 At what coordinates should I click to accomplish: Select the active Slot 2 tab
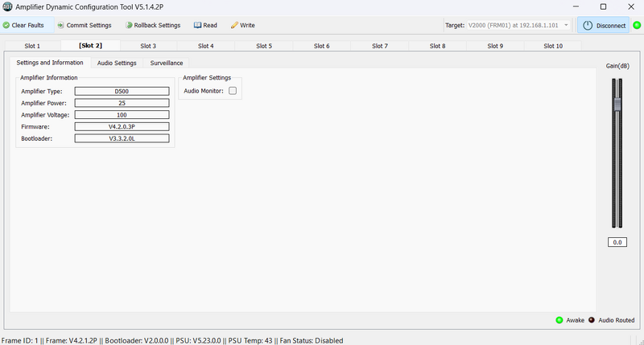tap(90, 46)
